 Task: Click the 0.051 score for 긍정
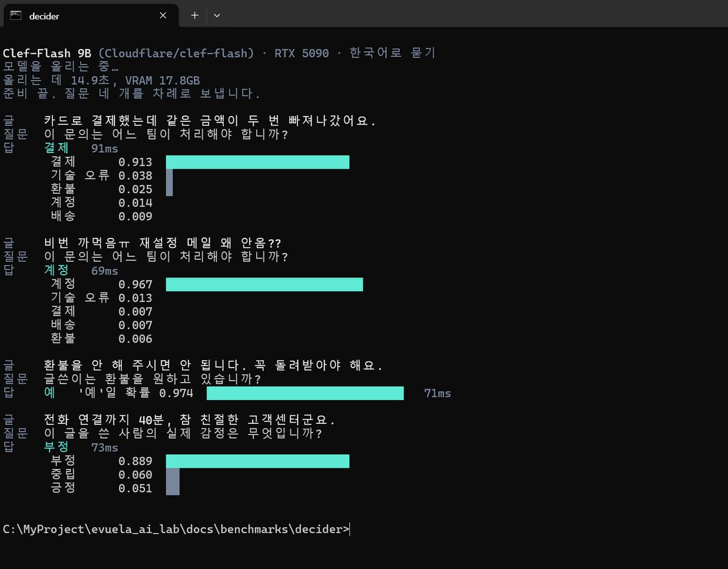[135, 488]
